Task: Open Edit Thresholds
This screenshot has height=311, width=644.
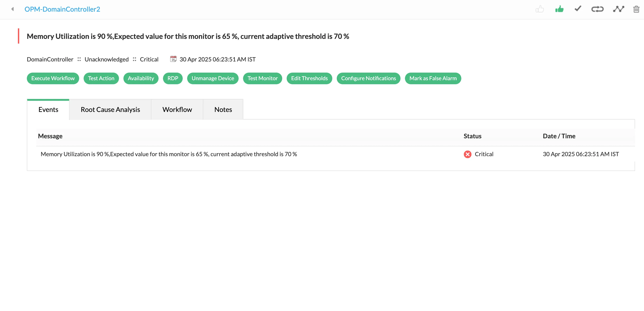Action: tap(309, 78)
